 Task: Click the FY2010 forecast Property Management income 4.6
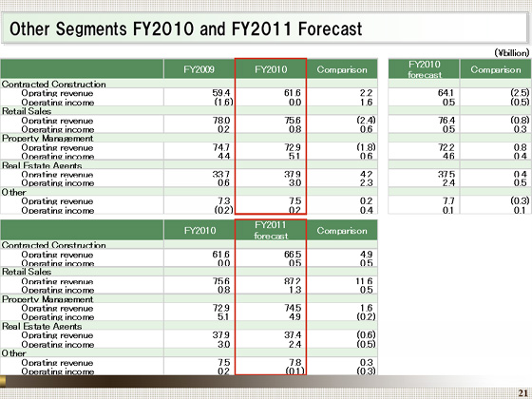click(448, 156)
